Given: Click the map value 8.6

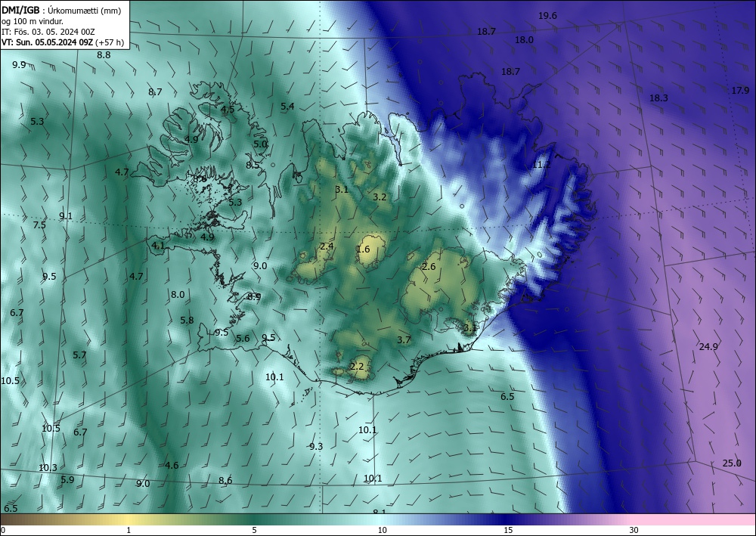Looking at the screenshot, I should point(225,480).
